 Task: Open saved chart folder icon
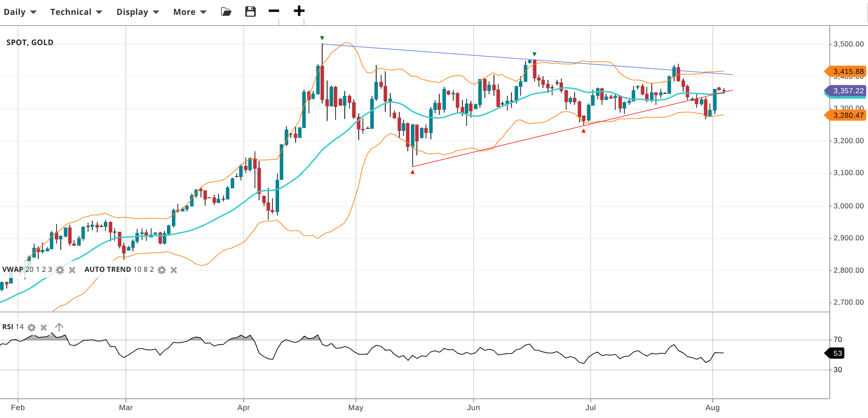(x=226, y=12)
